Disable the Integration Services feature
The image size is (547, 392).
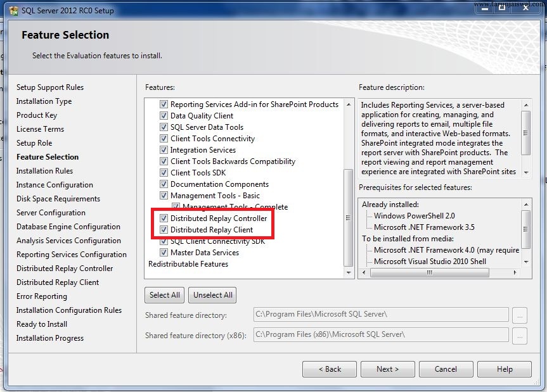pyautogui.click(x=164, y=150)
